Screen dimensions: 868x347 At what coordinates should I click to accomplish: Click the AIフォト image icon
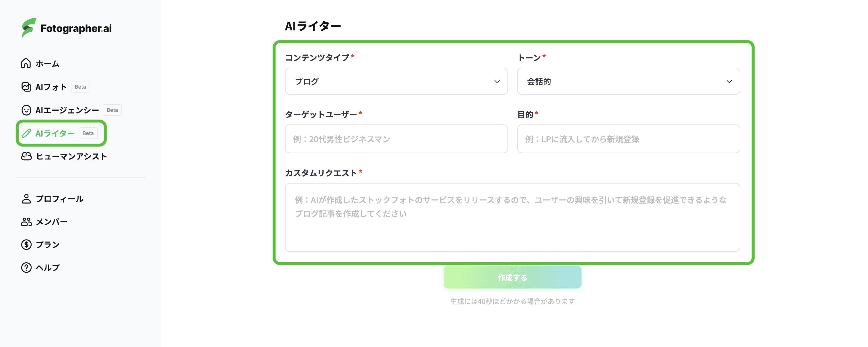pyautogui.click(x=26, y=87)
